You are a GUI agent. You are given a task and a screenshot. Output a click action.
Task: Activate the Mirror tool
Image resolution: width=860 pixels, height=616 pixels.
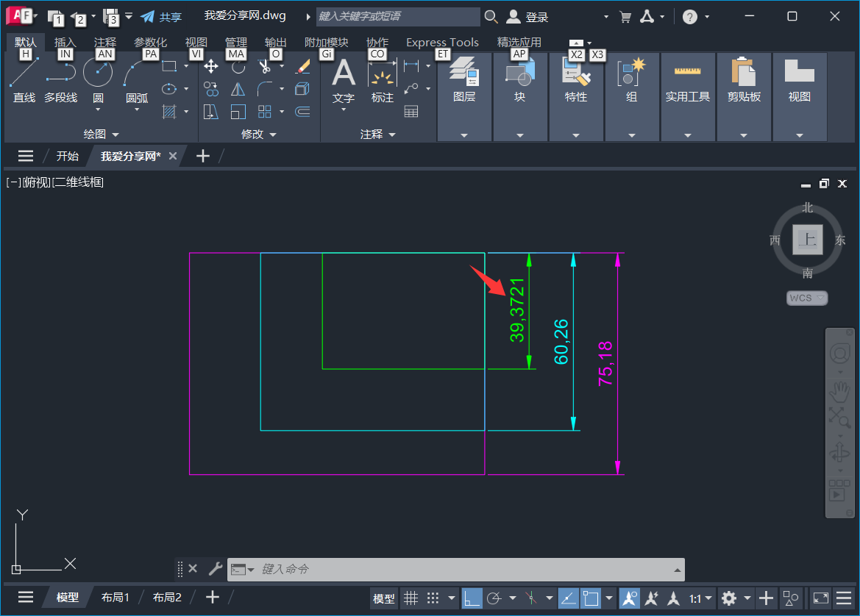(238, 89)
